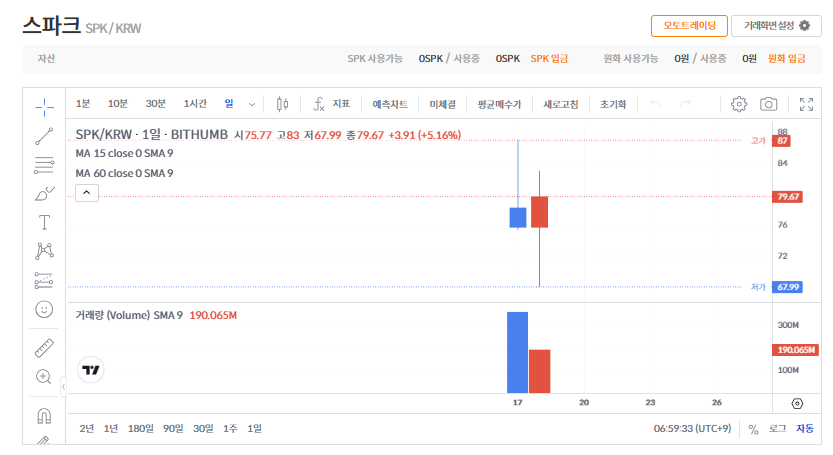Click the 190.065M volume axis label

pyautogui.click(x=795, y=350)
